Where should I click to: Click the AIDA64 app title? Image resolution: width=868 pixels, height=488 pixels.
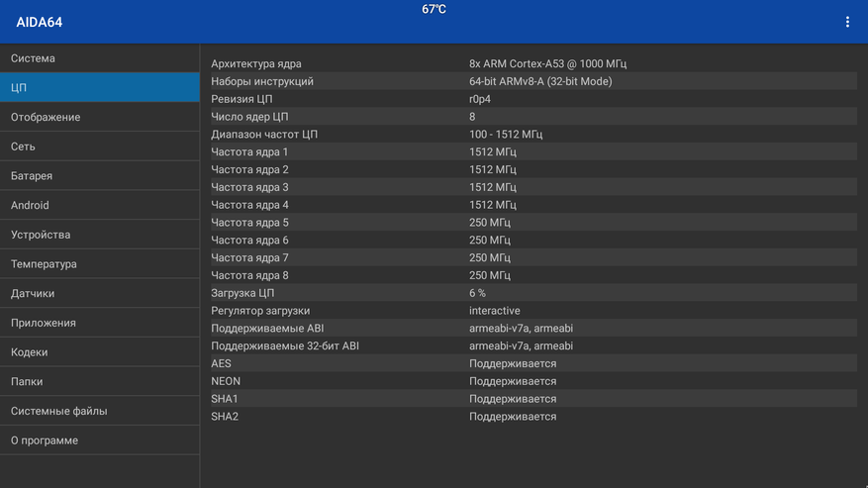tap(40, 22)
